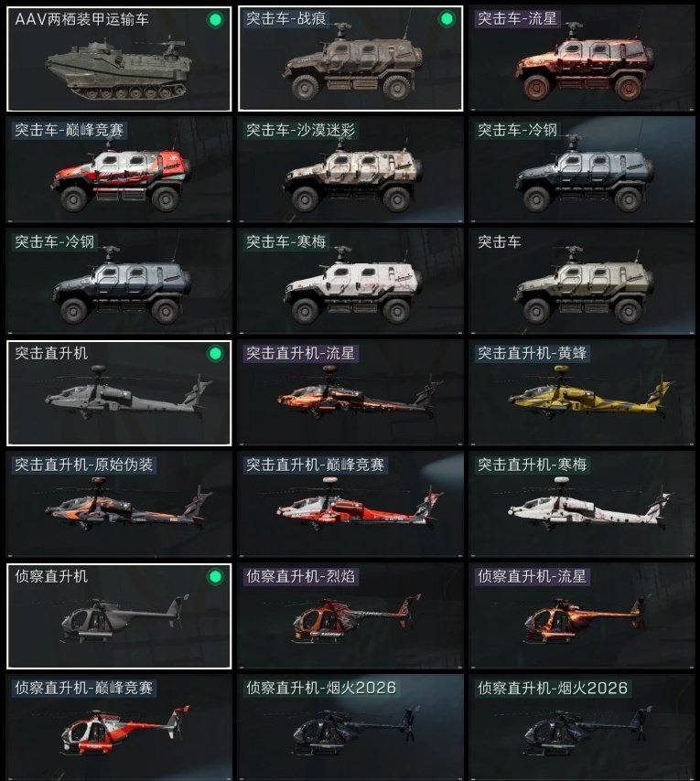Select the AAV两栖装甲运输车 vehicle card

(119, 59)
